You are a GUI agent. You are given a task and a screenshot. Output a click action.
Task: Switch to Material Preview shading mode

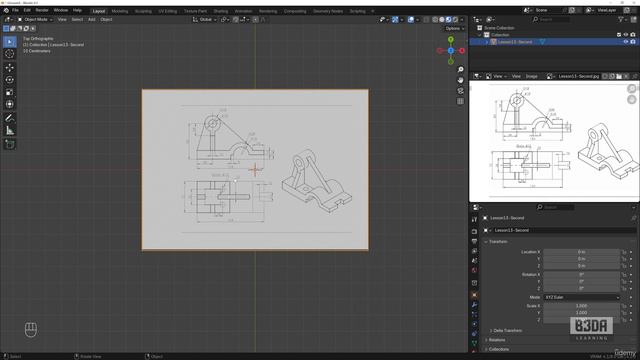pos(448,20)
